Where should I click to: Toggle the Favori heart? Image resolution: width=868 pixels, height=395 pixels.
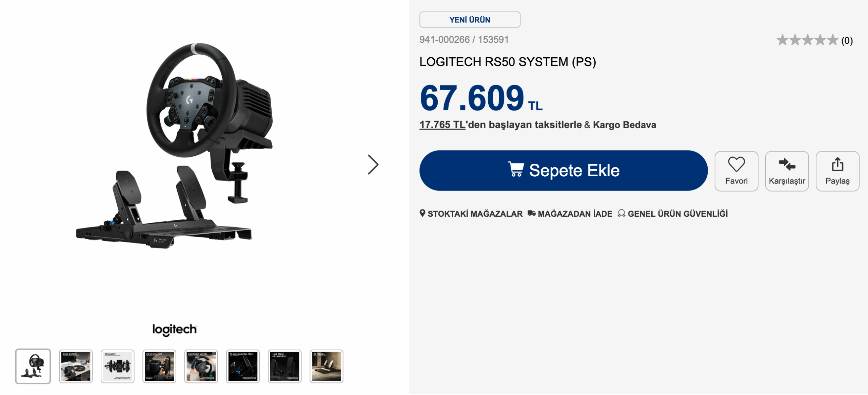(x=736, y=165)
